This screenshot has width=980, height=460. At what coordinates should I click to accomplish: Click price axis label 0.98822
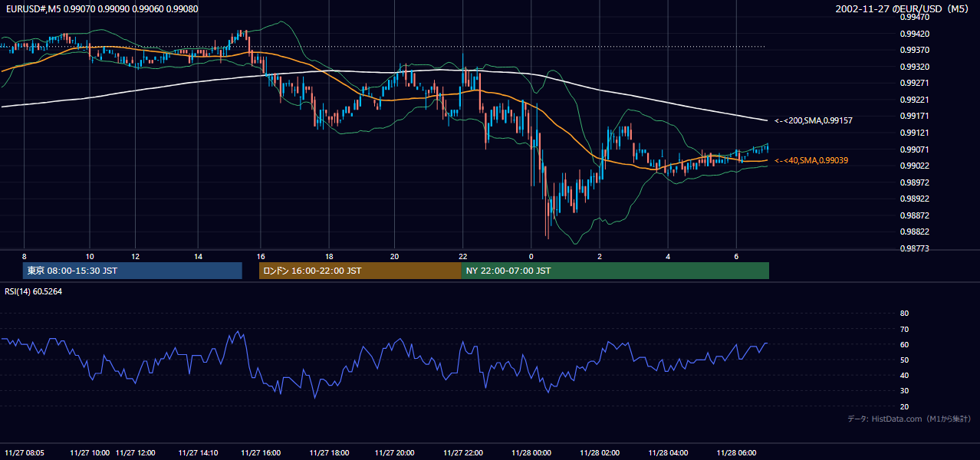(915, 232)
